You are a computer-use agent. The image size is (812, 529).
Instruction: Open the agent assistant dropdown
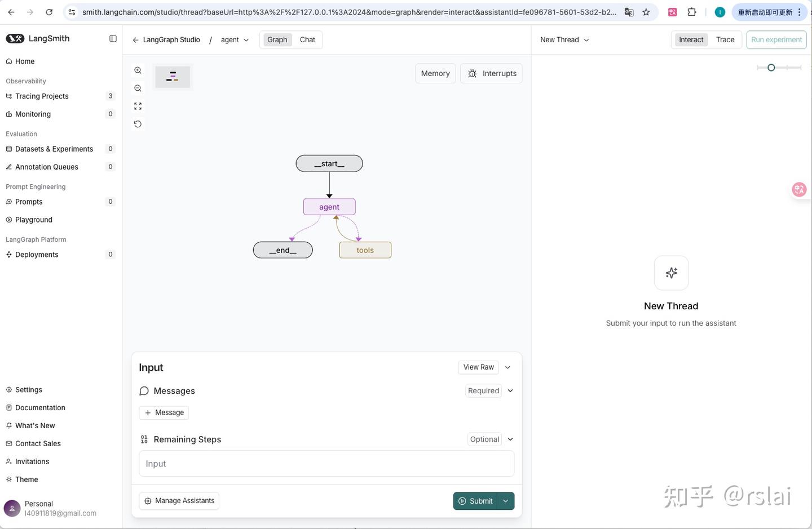click(235, 40)
